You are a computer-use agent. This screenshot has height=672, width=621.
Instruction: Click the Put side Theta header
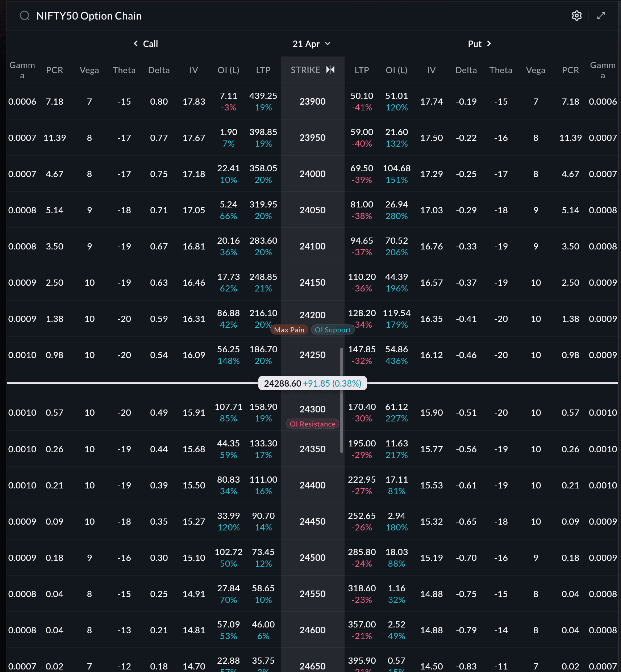coord(501,70)
